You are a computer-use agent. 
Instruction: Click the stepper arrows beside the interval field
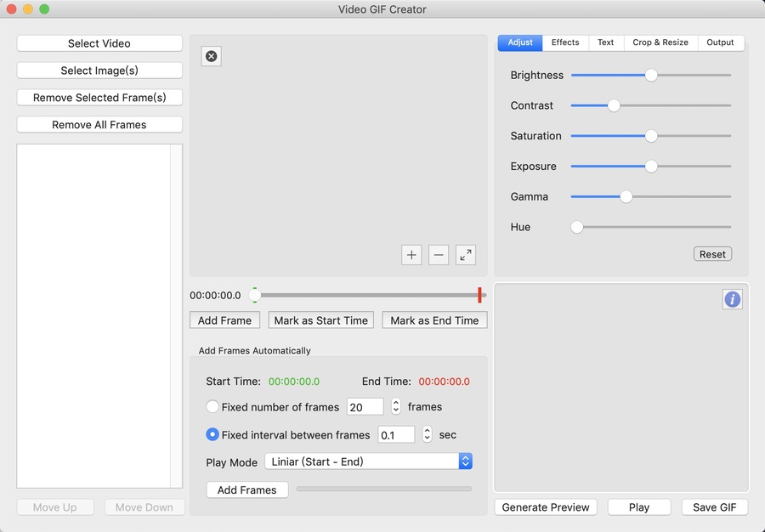coord(427,434)
